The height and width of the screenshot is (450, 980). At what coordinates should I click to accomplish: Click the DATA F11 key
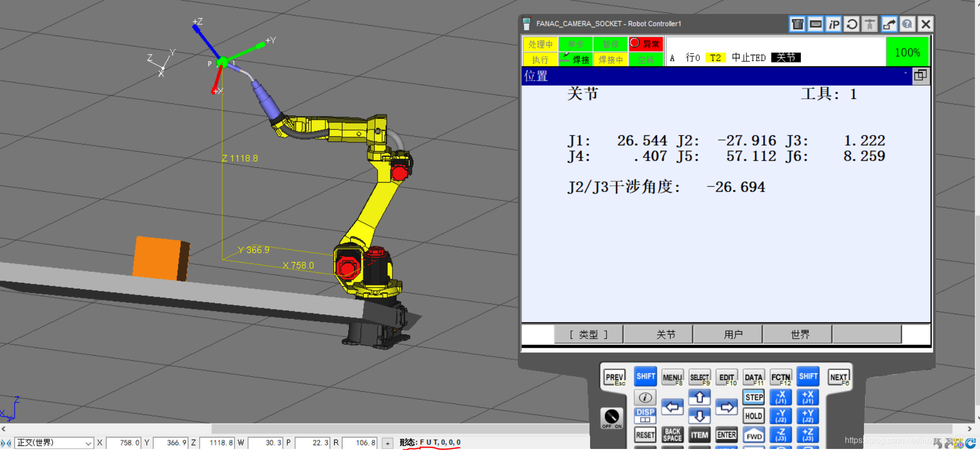click(x=754, y=378)
